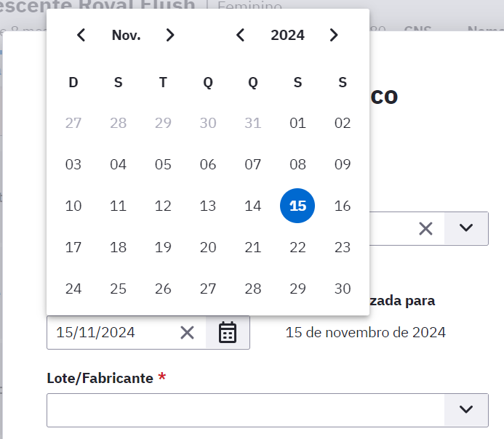Clear the 15/11/2024 date field

click(x=187, y=332)
